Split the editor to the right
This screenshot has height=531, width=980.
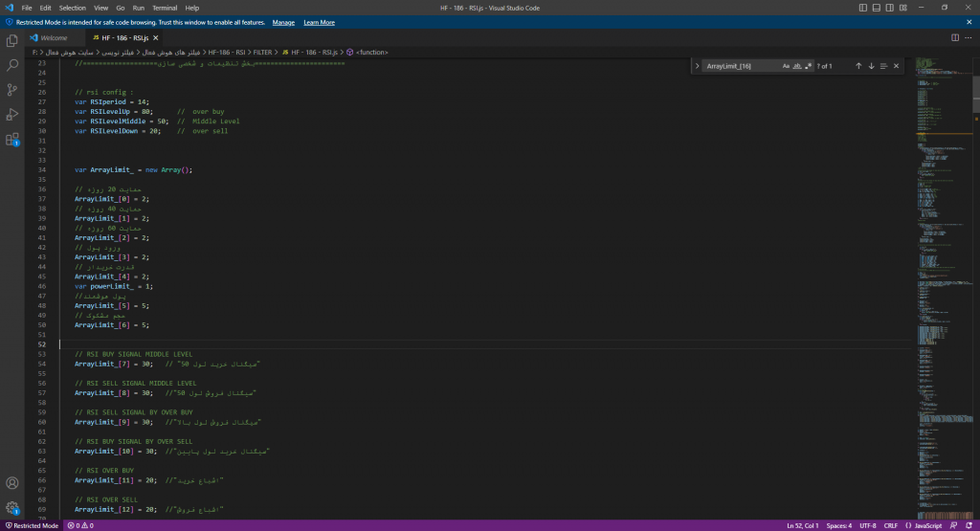tap(954, 37)
